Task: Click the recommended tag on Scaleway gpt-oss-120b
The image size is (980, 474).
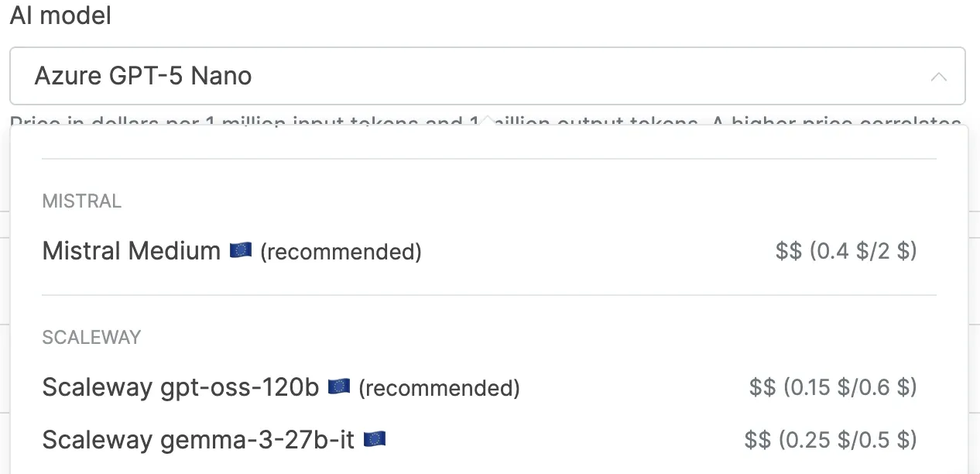Action: point(439,387)
